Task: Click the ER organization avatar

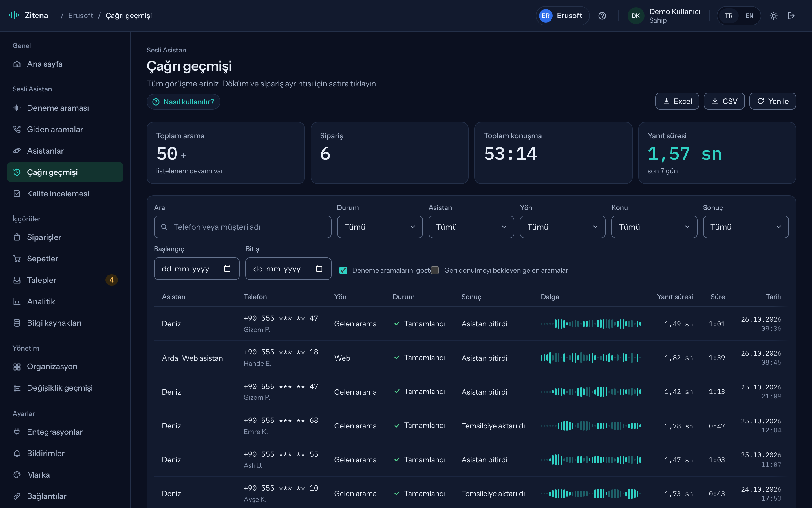Action: (546, 16)
